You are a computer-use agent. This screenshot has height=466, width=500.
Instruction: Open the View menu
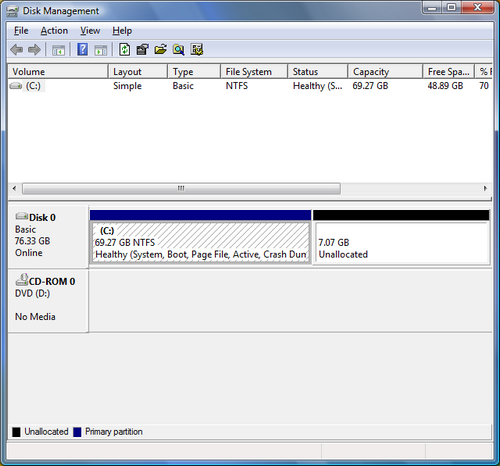90,31
